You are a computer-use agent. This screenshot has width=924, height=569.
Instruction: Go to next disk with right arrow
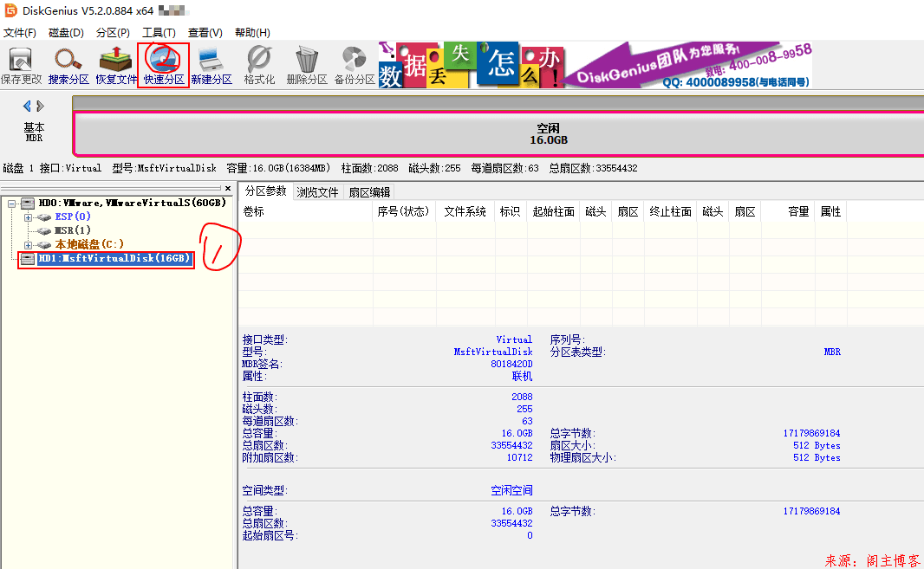pos(40,106)
